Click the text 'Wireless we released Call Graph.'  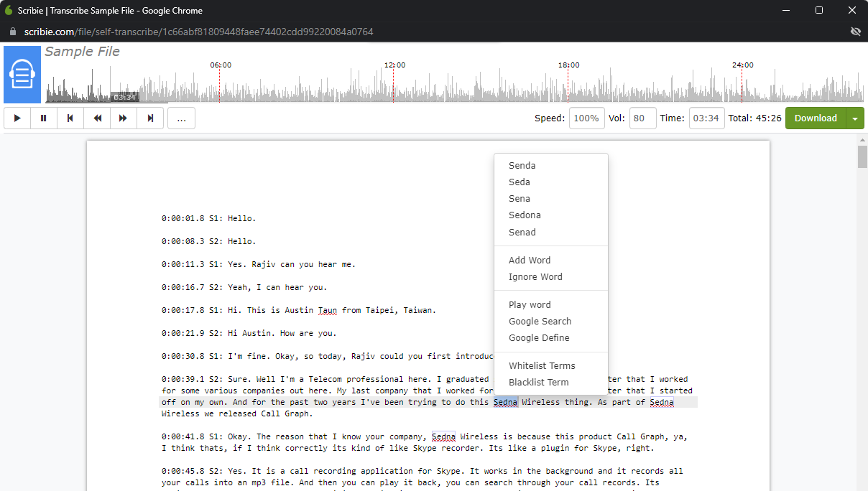(237, 414)
